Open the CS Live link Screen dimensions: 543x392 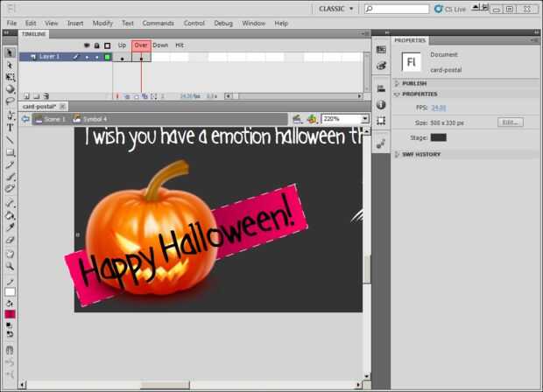tap(450, 9)
